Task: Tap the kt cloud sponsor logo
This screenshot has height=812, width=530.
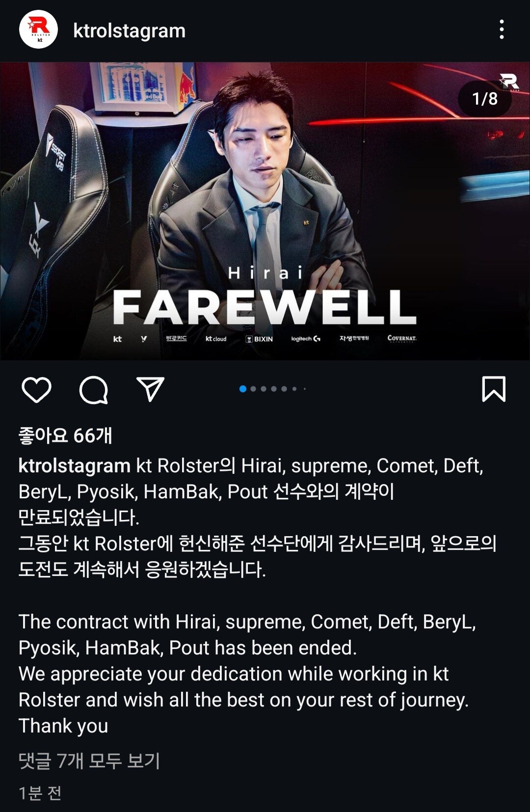Action: (216, 339)
